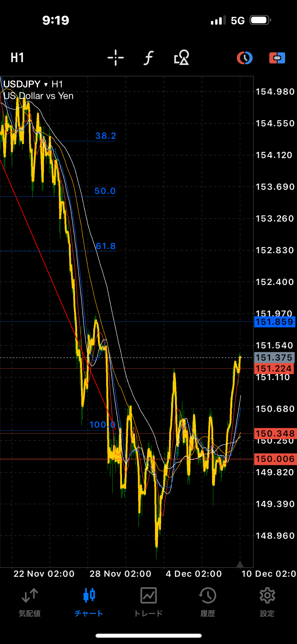Viewport: 297px width, 644px height.
Task: Open the drawing objects shapes tool
Action: tap(182, 58)
